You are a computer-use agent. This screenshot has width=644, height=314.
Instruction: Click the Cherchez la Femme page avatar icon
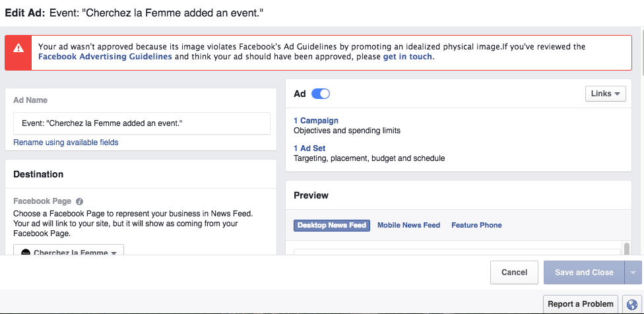pyautogui.click(x=26, y=253)
